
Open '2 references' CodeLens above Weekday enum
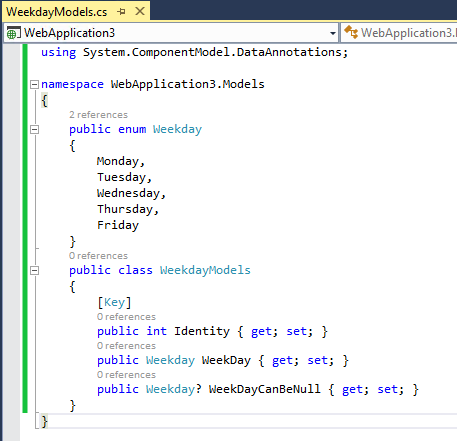point(98,115)
